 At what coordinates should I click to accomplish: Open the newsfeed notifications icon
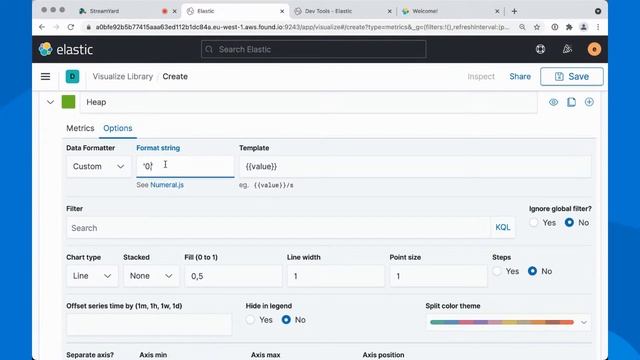click(567, 49)
